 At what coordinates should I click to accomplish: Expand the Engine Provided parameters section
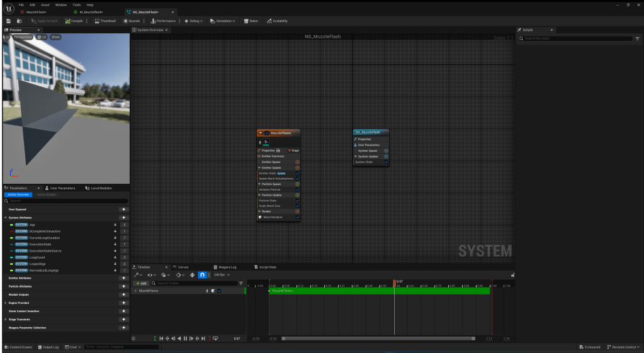click(x=6, y=303)
